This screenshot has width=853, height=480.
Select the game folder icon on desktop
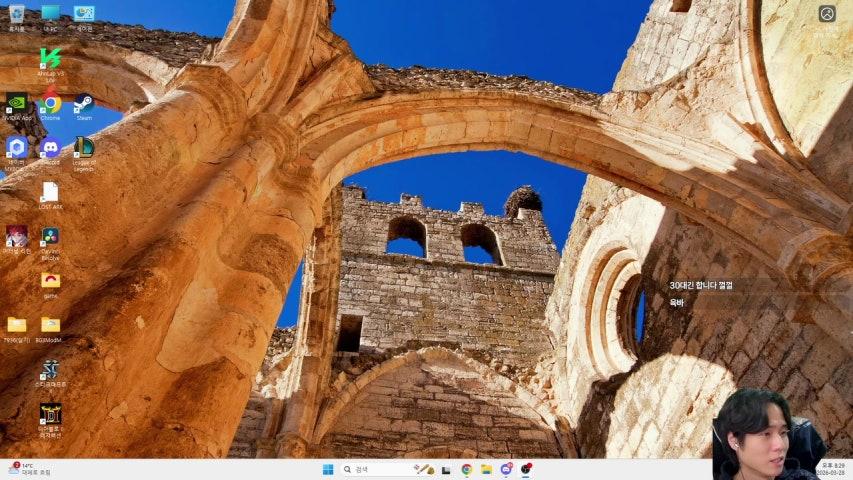pyautogui.click(x=50, y=281)
